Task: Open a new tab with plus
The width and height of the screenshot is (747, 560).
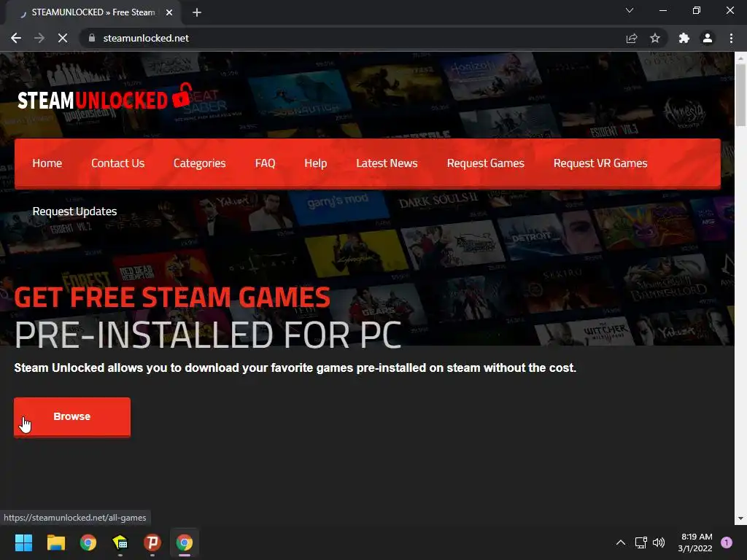Action: click(x=197, y=12)
